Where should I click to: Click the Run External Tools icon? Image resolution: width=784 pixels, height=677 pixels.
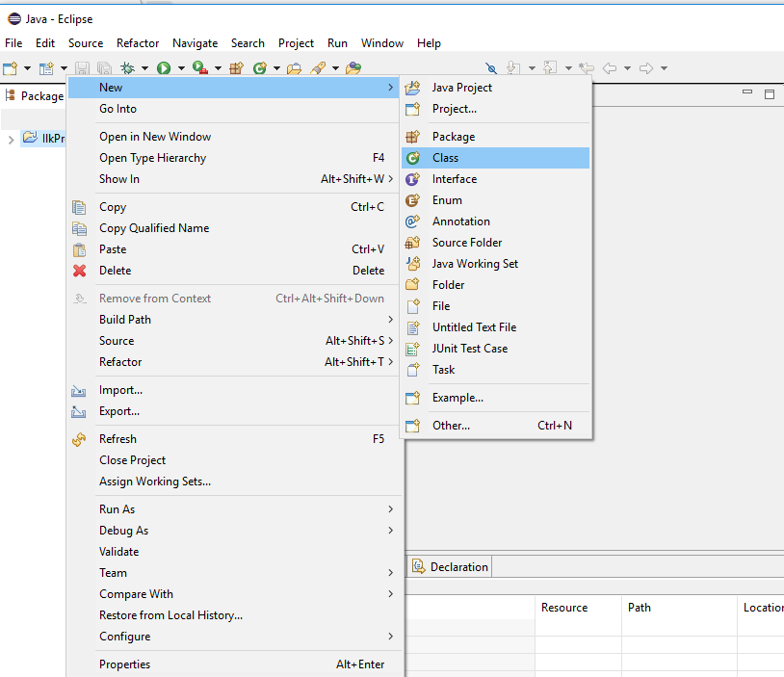[200, 68]
